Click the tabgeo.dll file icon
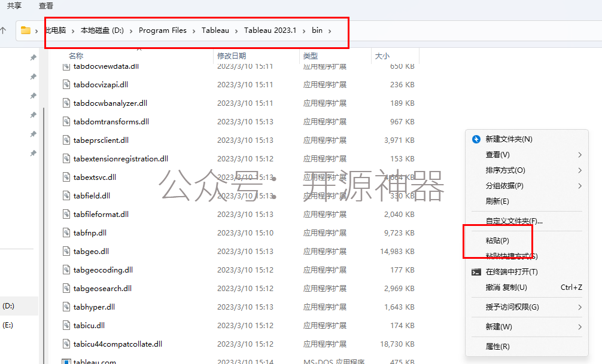The image size is (602, 364). [66, 251]
